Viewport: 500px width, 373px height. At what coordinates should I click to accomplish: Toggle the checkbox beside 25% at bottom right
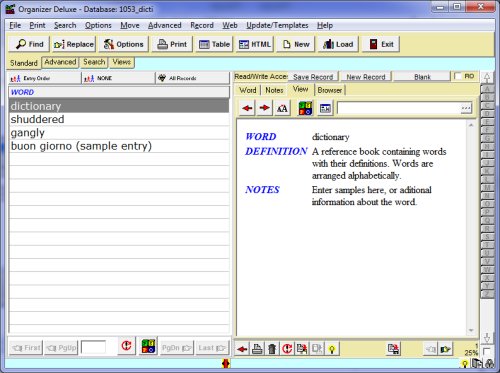pos(487,351)
